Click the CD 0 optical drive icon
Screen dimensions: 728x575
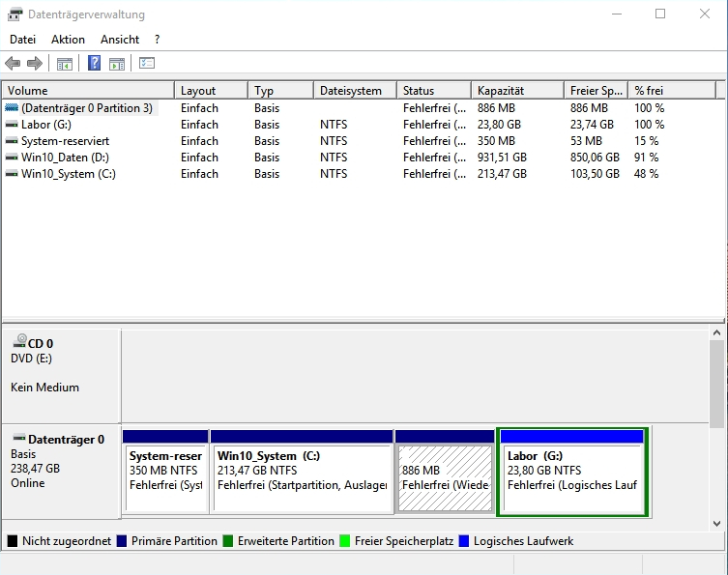point(19,341)
